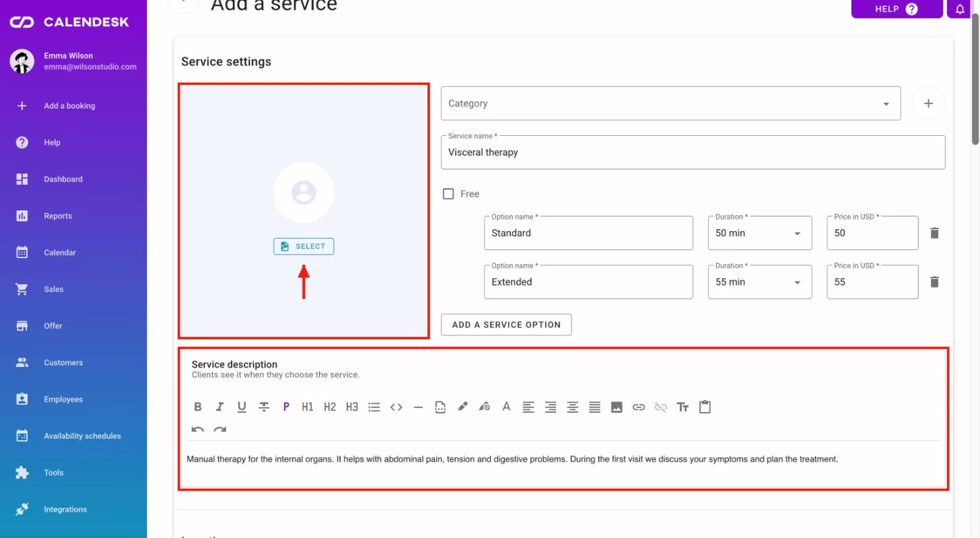Open Integrations in the sidebar
The height and width of the screenshot is (538, 980).
65,510
